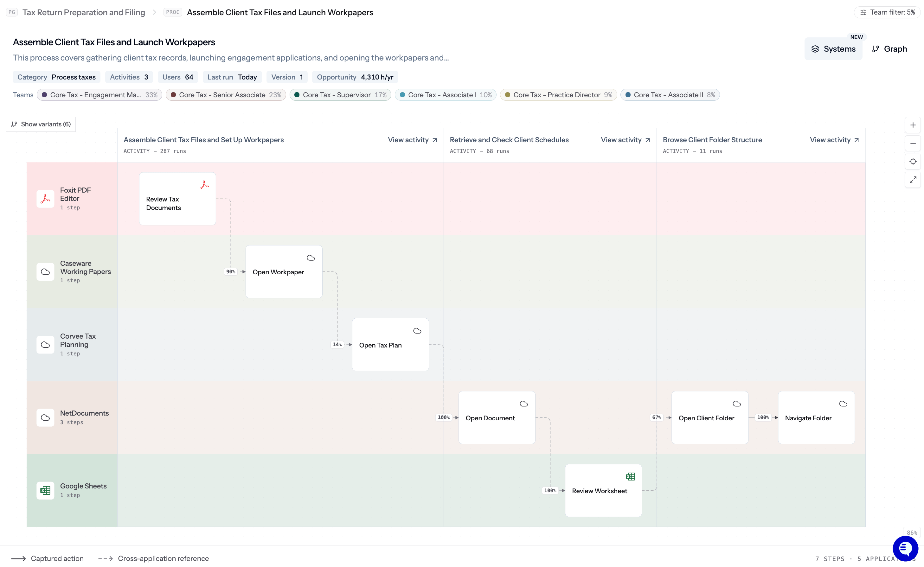The image size is (924, 567).
Task: Select the Core Tax - Practice Director team chip
Action: pos(559,95)
